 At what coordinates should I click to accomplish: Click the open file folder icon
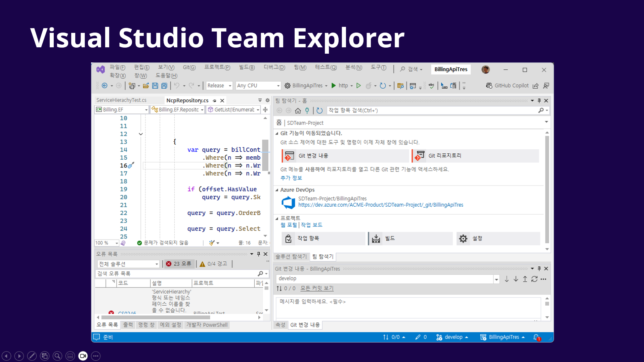[x=146, y=86]
